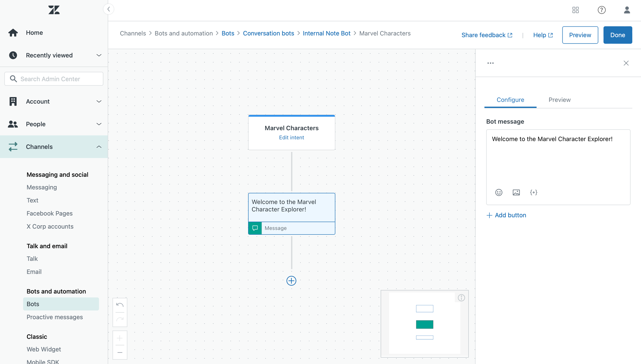Open the Zendesk products grid icon
The image size is (641, 364).
tap(576, 10)
